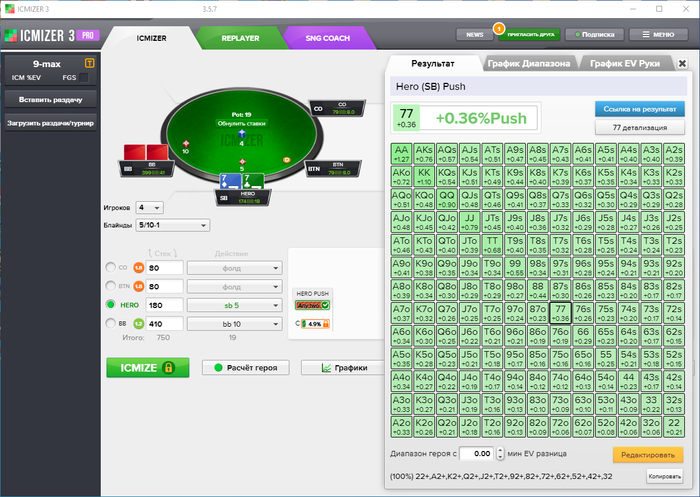This screenshot has width=700, height=497.
Task: Click the green ICMIZE button
Action: point(148,368)
